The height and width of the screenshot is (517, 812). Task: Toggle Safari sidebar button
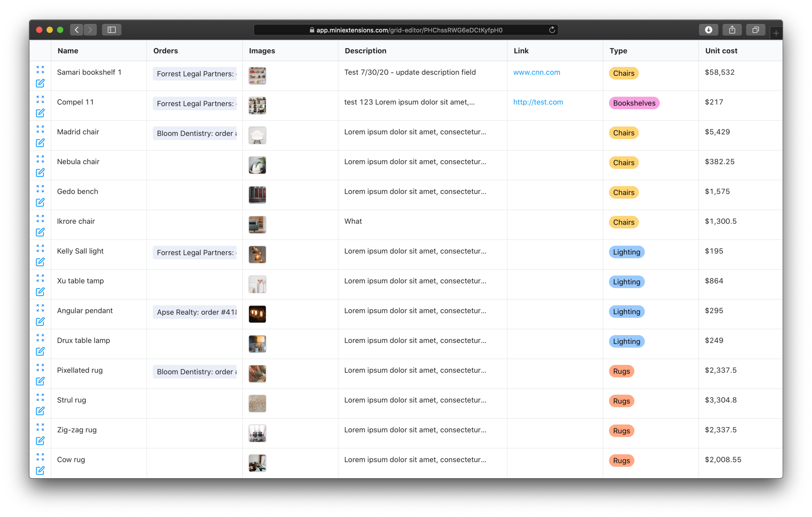pyautogui.click(x=112, y=30)
